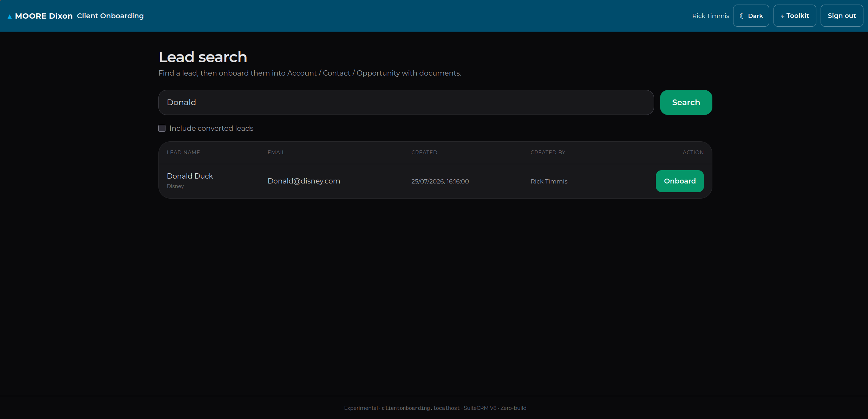Screen dimensions: 868x419
Task: Click the clientonboarding.localhost footer text
Action: (x=420, y=408)
